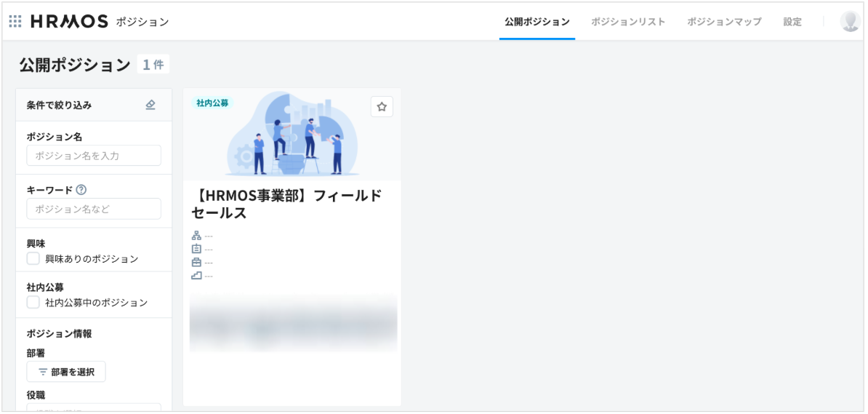The width and height of the screenshot is (868, 414).
Task: Favorite the フィールドセールス position with star
Action: coord(382,107)
